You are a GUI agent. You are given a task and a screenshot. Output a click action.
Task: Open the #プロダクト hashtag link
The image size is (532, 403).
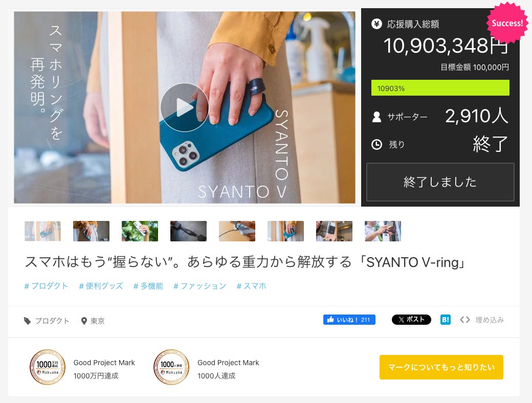(46, 286)
